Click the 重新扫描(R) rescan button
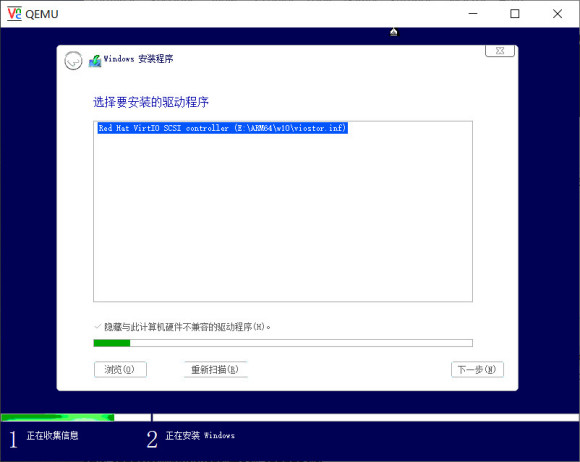 [x=215, y=369]
